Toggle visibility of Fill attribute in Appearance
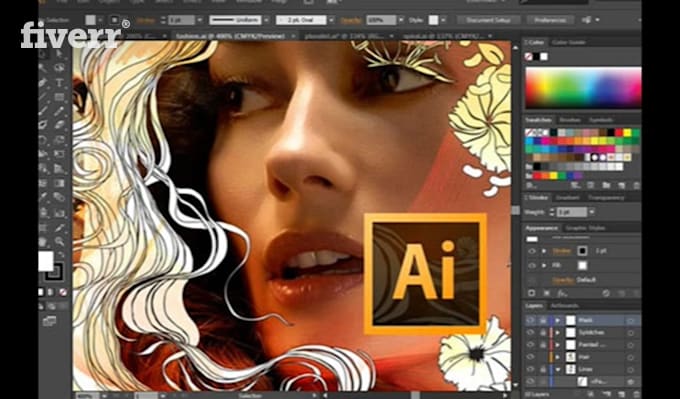680x399 pixels. (x=532, y=265)
